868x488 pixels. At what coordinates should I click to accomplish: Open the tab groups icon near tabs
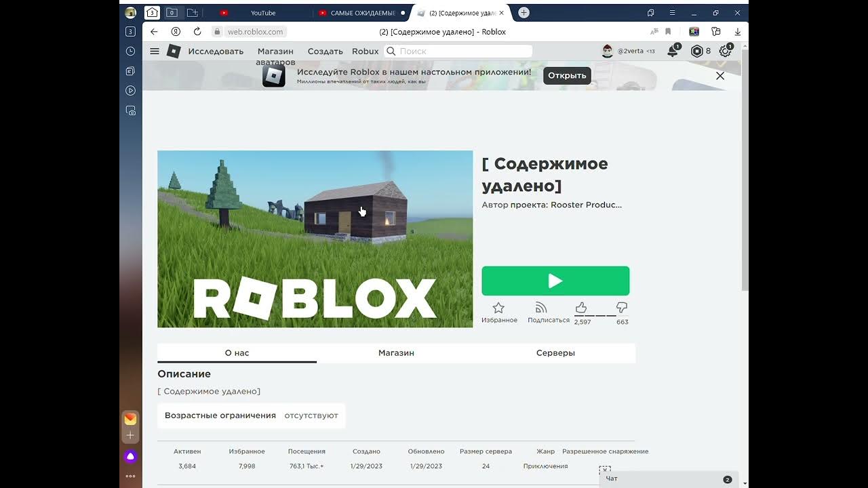pos(193,13)
